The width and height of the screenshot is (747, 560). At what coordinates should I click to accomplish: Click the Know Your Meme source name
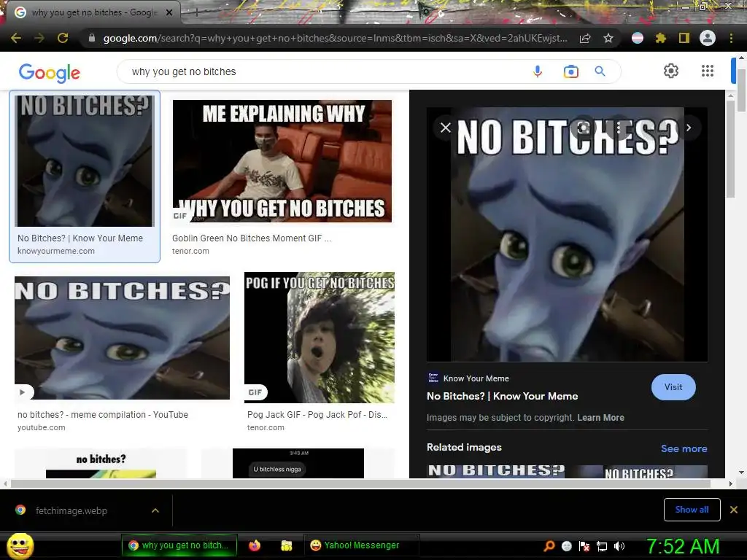476,378
